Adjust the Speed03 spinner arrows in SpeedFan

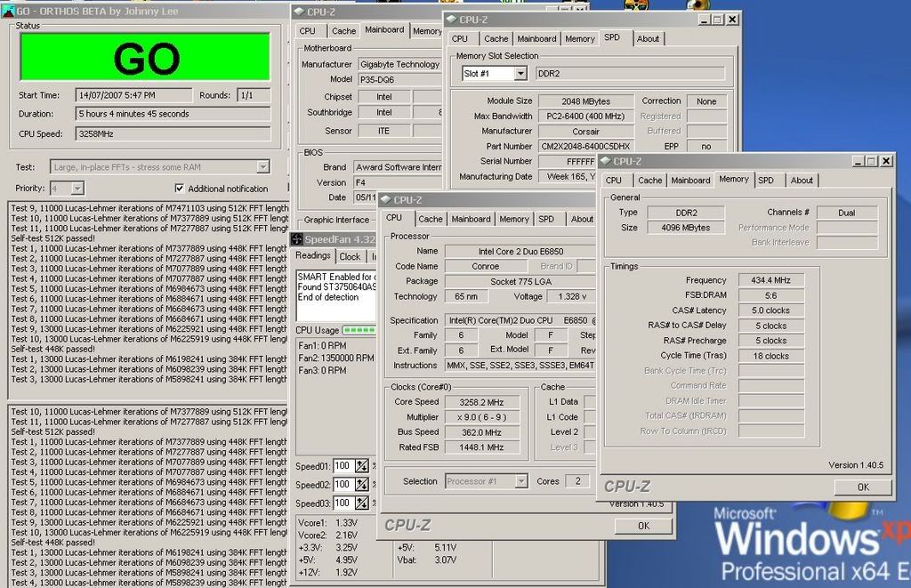pos(362,503)
